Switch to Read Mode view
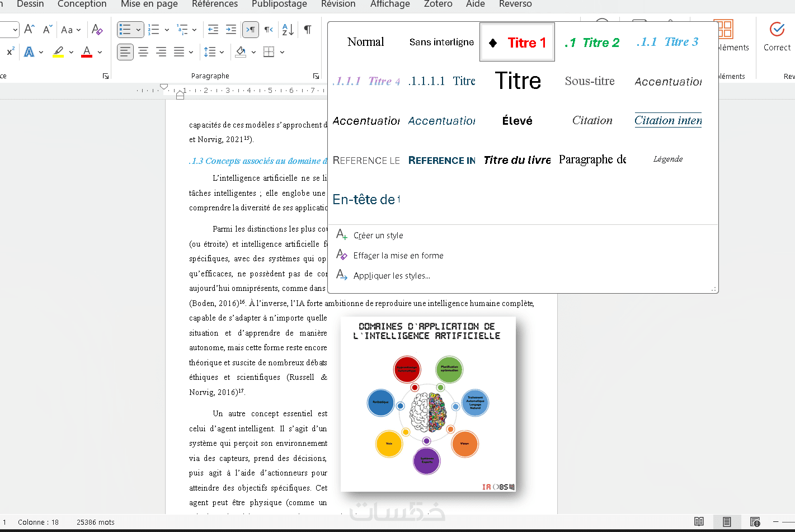The width and height of the screenshot is (795, 532). [699, 522]
